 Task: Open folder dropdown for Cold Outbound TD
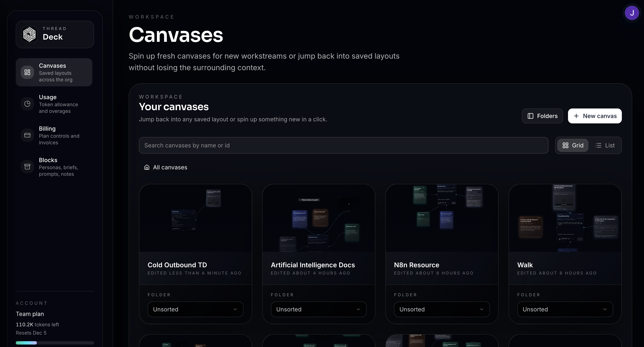(195, 309)
